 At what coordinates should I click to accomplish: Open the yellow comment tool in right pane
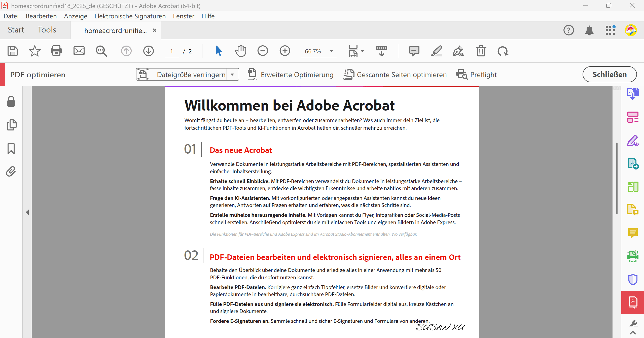point(633,233)
